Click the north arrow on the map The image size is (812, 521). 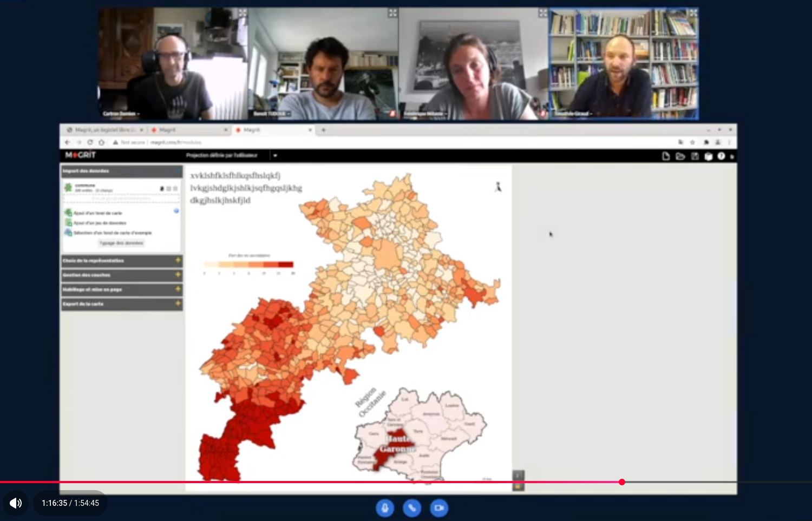click(x=498, y=187)
